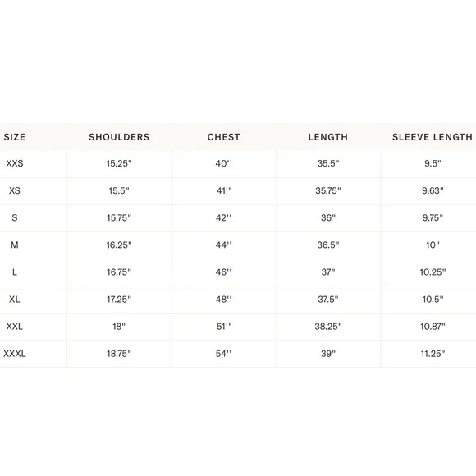Select the 10.87" sleeve length cell
The height and width of the screenshot is (476, 476).
pos(433,327)
